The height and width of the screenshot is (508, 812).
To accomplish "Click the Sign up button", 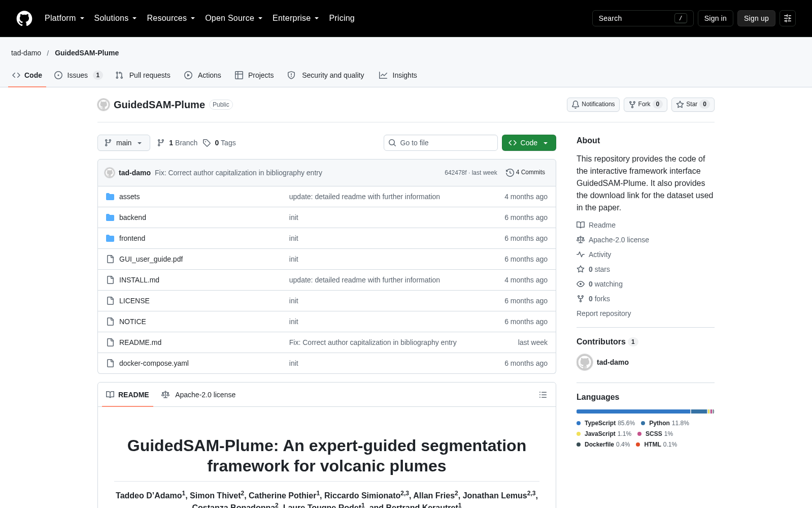I will click(756, 18).
